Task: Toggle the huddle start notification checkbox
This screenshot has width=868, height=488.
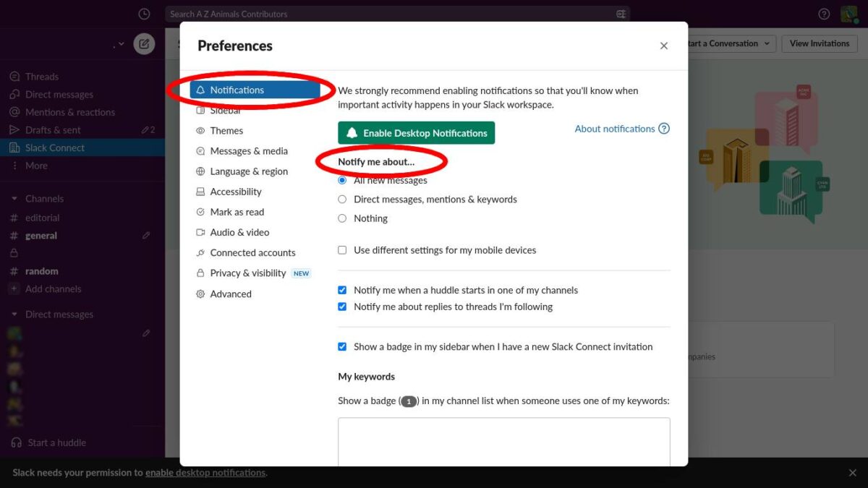Action: [x=342, y=290]
